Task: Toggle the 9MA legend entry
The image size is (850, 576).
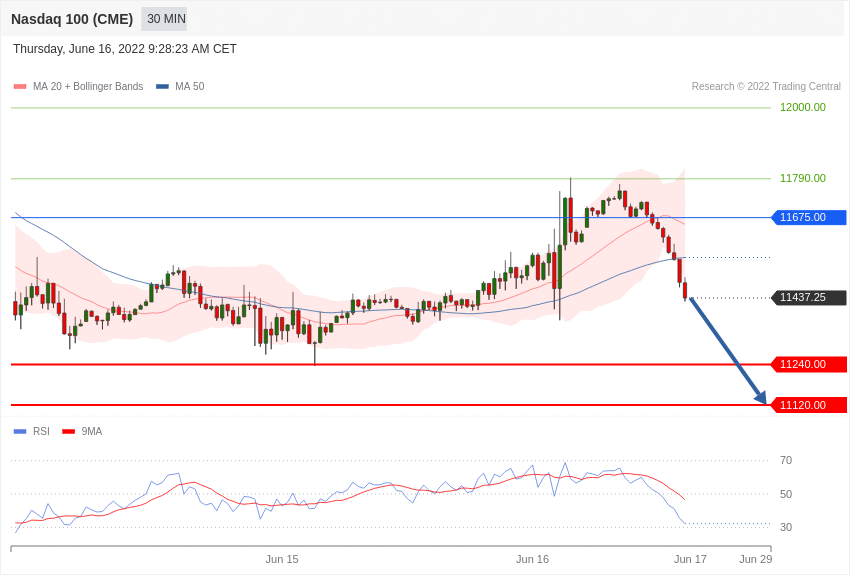Action: click(x=92, y=432)
